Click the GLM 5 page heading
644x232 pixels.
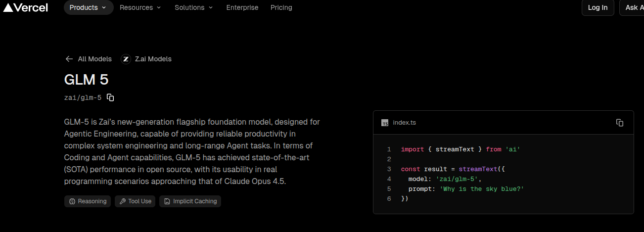(x=87, y=80)
